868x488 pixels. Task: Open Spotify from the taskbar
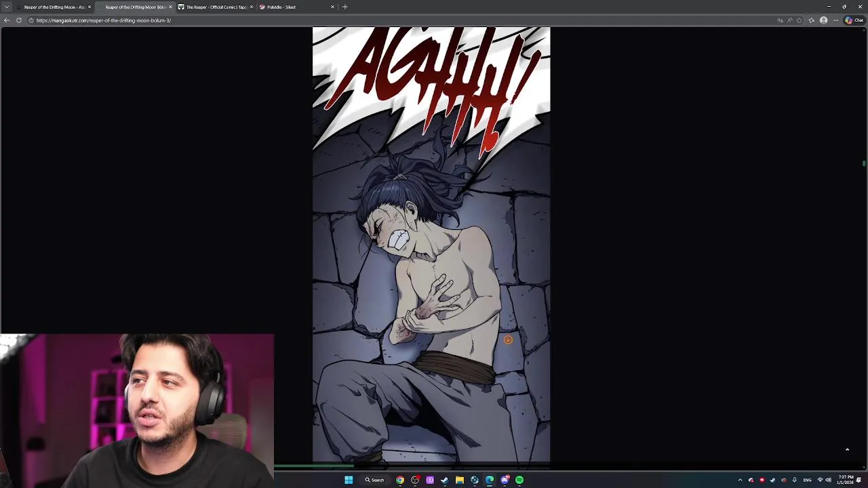coord(519,480)
